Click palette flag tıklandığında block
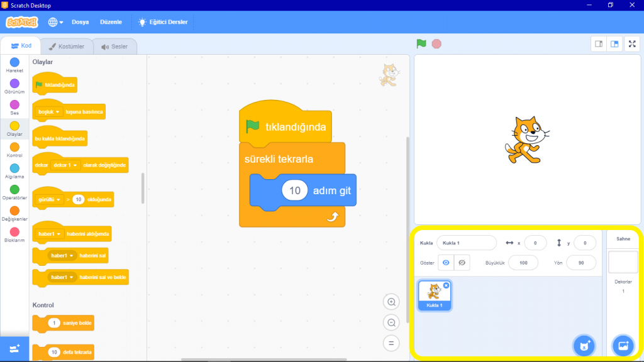Screen dimensions: 644x362 pos(55,84)
